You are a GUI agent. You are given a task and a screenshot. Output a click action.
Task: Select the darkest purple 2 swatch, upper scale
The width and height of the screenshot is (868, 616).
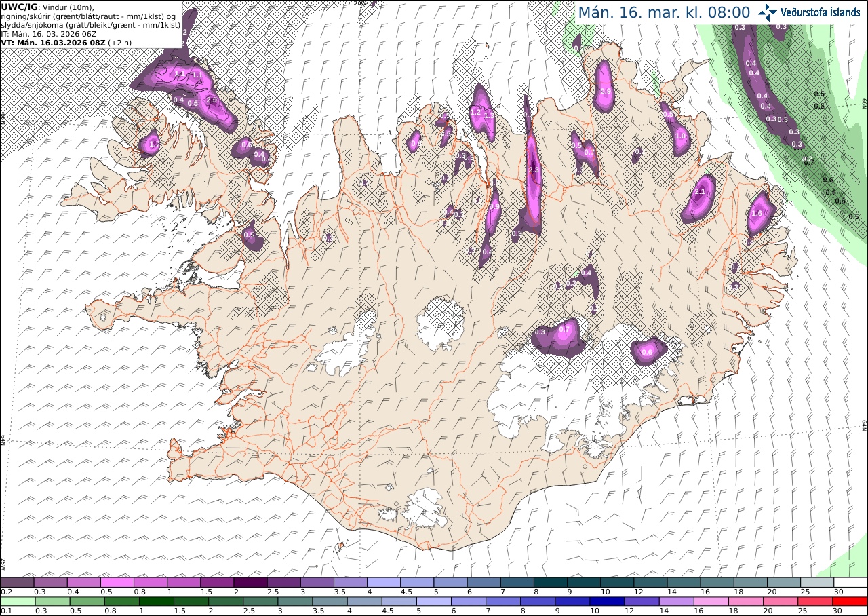click(250, 582)
